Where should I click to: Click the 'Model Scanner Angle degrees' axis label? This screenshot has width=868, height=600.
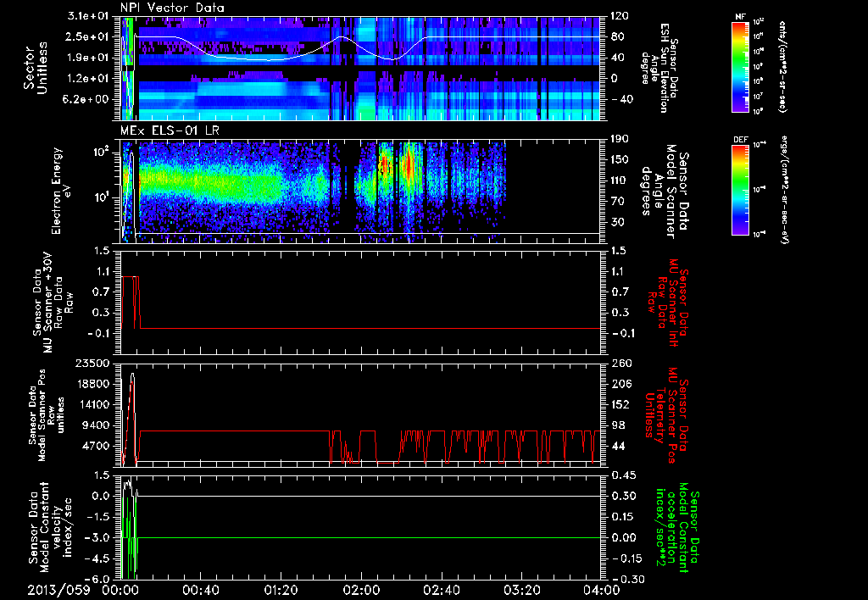tap(665, 191)
